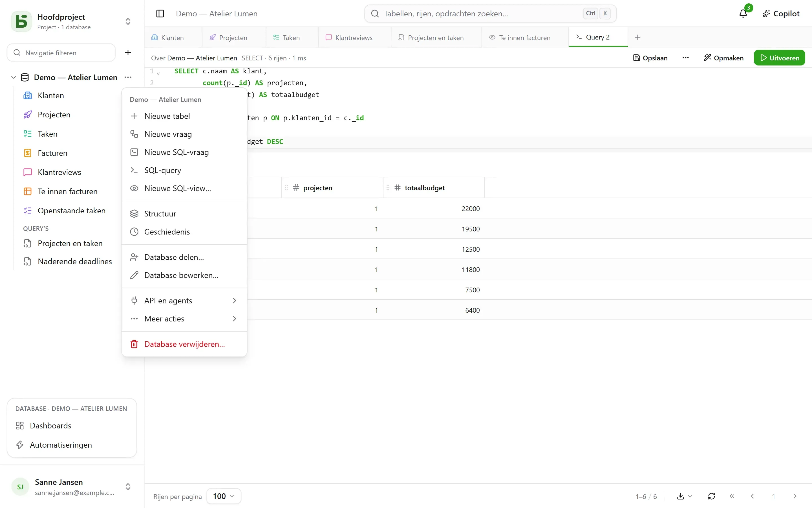Expand API en agents submenu
812x508 pixels.
184,301
